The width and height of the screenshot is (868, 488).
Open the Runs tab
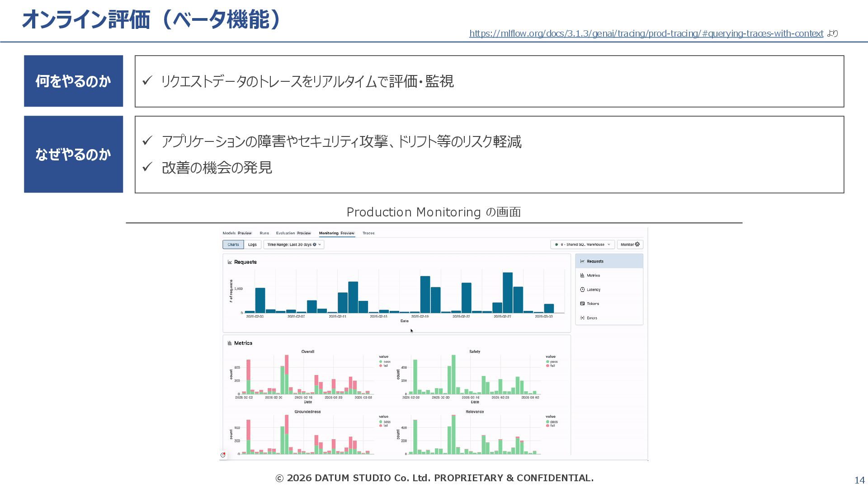(264, 233)
